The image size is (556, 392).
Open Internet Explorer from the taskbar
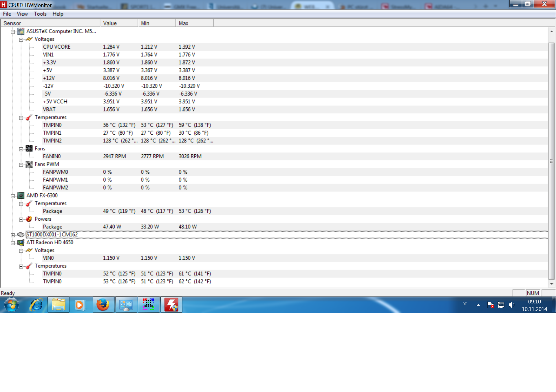tap(36, 305)
